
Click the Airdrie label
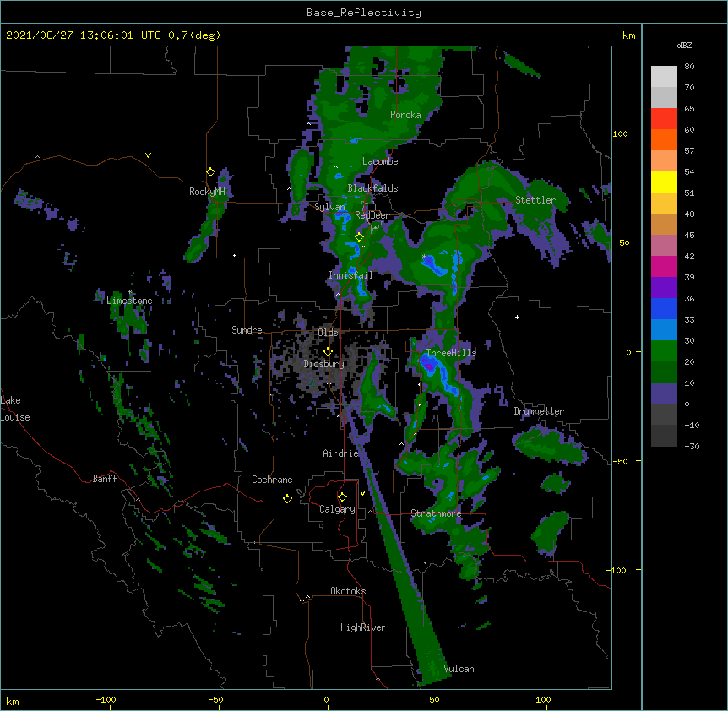(x=341, y=453)
